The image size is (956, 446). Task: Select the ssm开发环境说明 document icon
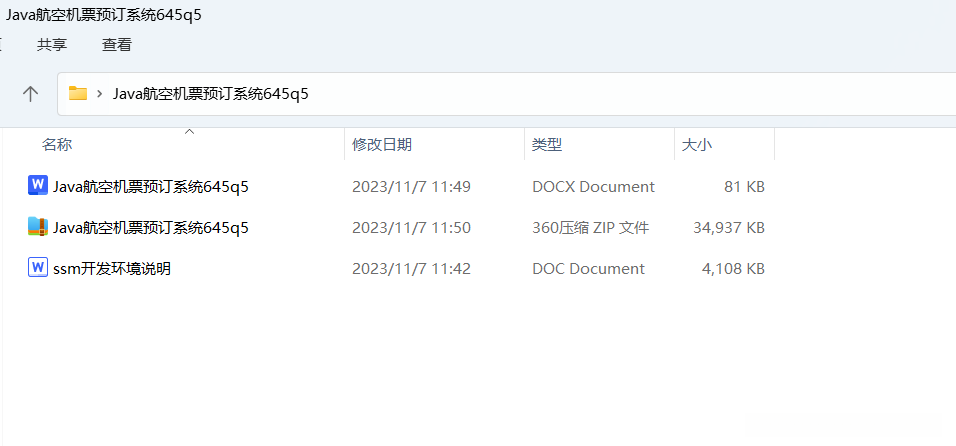coord(38,268)
